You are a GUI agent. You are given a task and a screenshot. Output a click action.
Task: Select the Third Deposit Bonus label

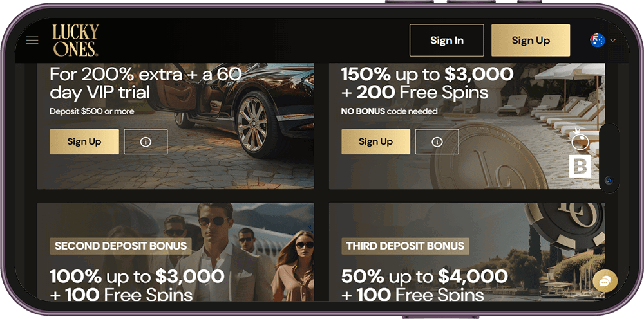click(405, 246)
